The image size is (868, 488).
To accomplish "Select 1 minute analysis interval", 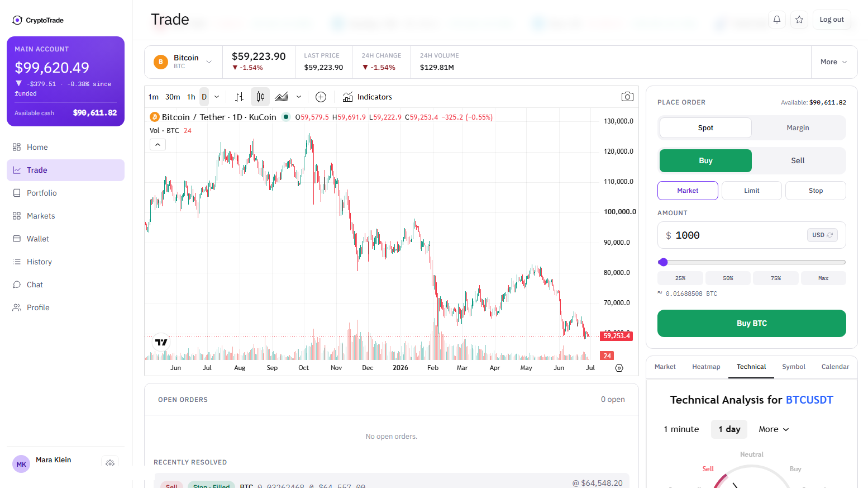I will pyautogui.click(x=681, y=429).
